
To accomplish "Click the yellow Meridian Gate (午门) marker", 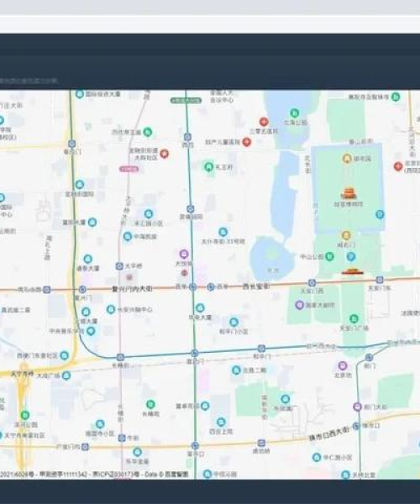I will click(346, 235).
